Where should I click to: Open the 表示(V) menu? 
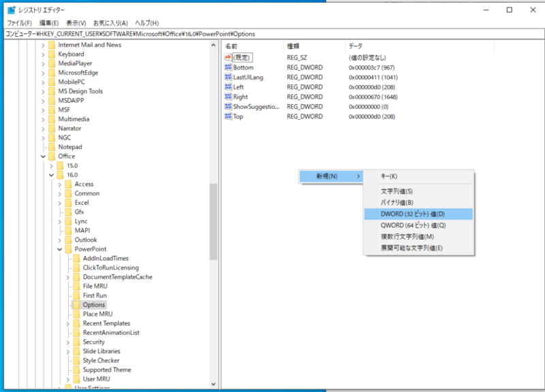click(76, 23)
